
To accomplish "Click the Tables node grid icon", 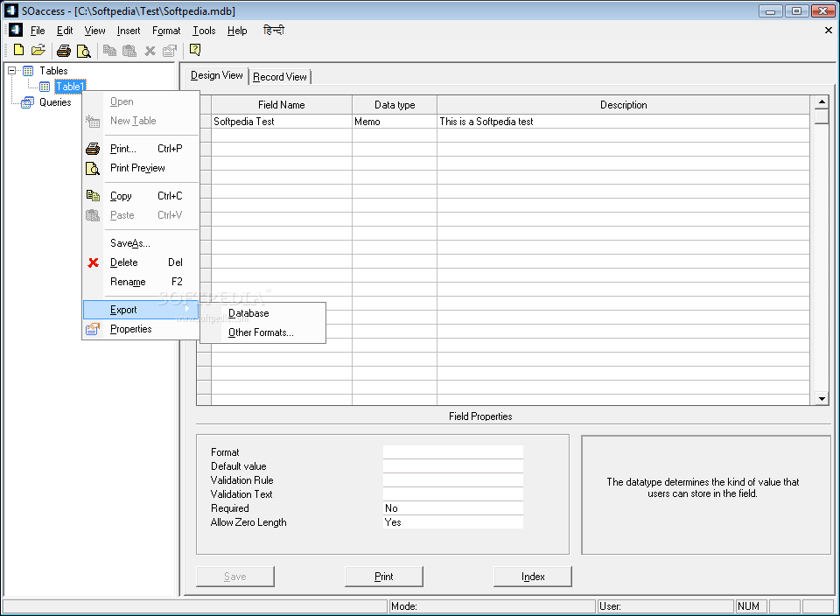I will pos(28,71).
